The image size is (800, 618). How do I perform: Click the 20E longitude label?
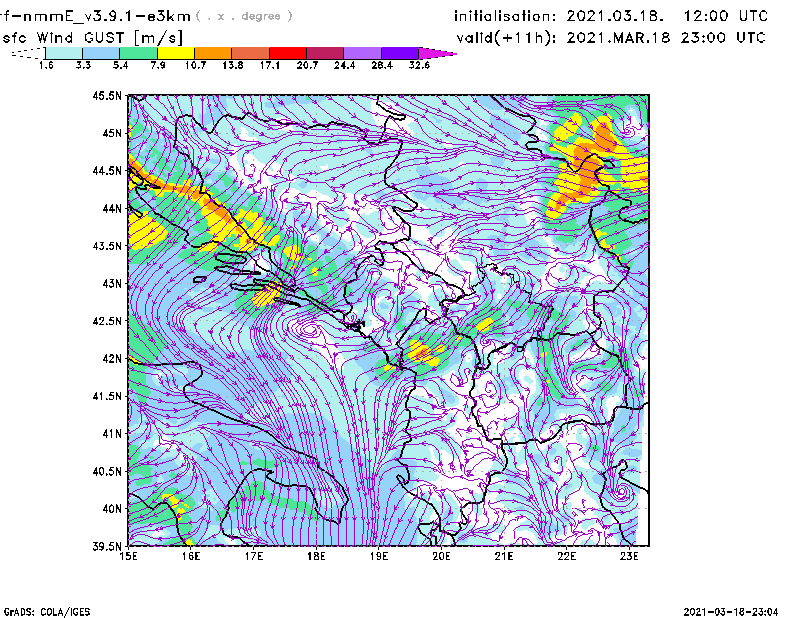tap(441, 556)
